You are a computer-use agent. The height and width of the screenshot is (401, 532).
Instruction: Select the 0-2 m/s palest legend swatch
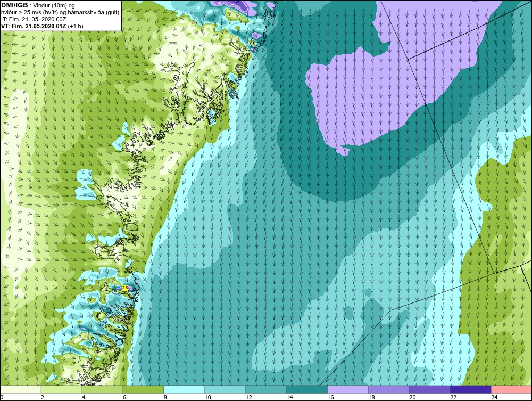[x=21, y=389]
